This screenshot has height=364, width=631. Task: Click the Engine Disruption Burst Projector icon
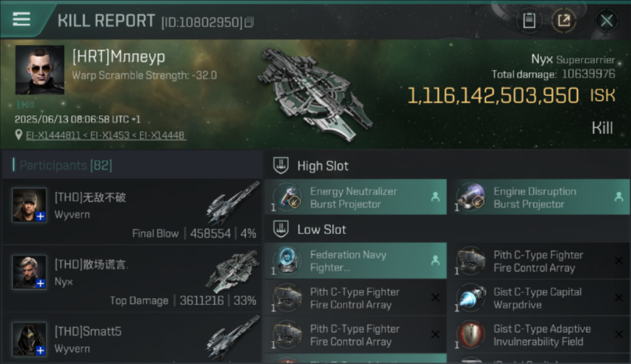point(471,197)
